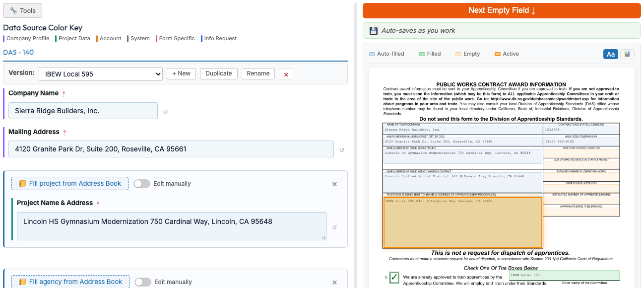Create a new version with + New
The image size is (644, 288).
click(x=181, y=73)
